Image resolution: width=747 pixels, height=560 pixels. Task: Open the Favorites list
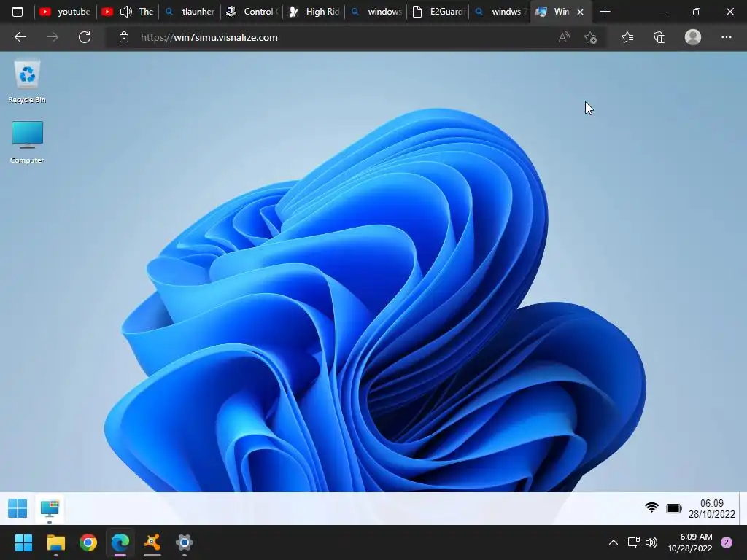pos(627,37)
